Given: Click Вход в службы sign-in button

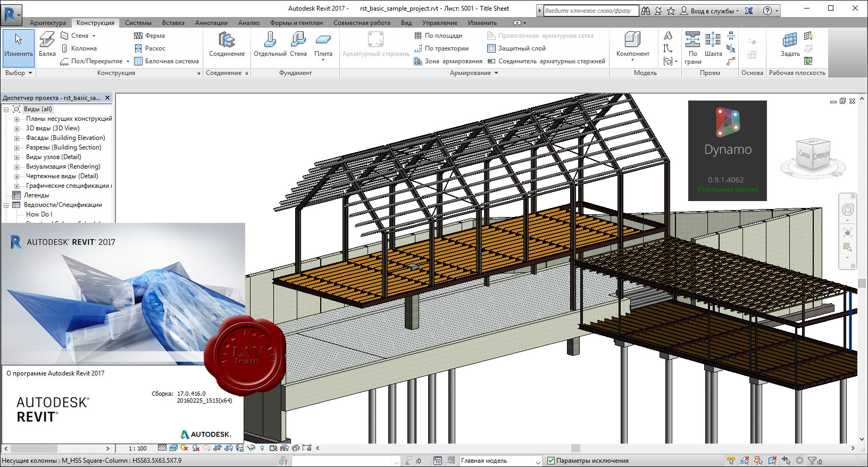Looking at the screenshot, I should [x=710, y=11].
